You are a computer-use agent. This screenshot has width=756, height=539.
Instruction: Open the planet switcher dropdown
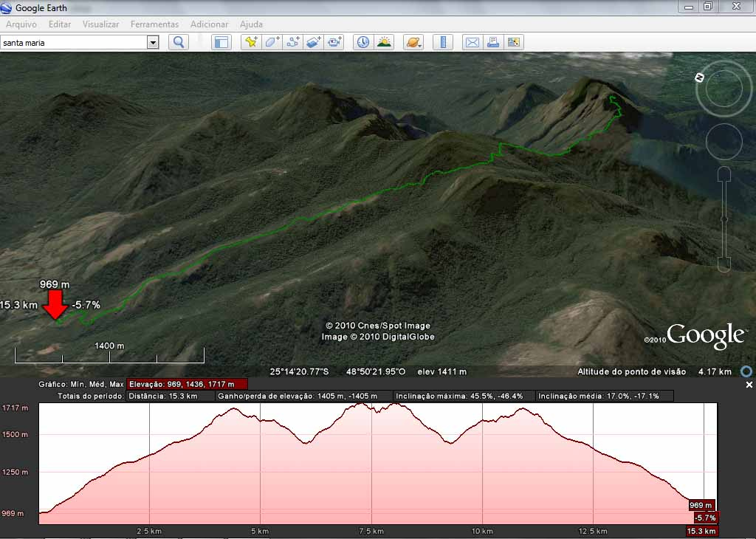tap(413, 42)
